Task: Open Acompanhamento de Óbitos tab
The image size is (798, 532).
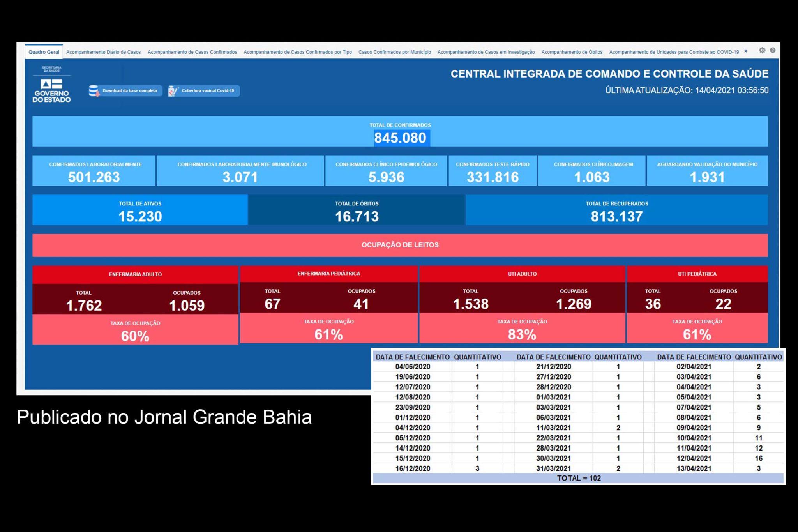Action: (x=572, y=52)
